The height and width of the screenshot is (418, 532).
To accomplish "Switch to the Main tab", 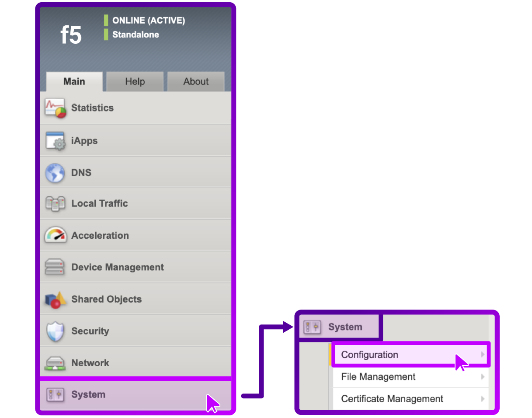I will [74, 82].
